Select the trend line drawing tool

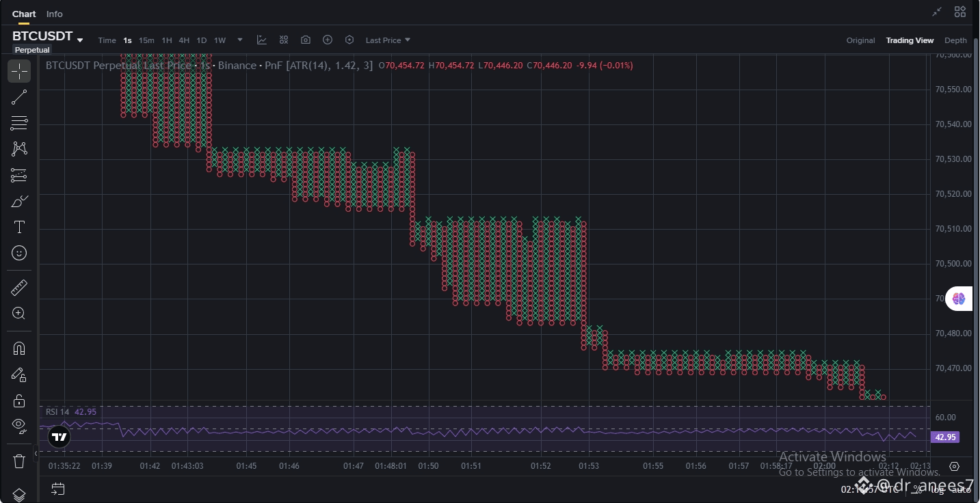click(19, 97)
